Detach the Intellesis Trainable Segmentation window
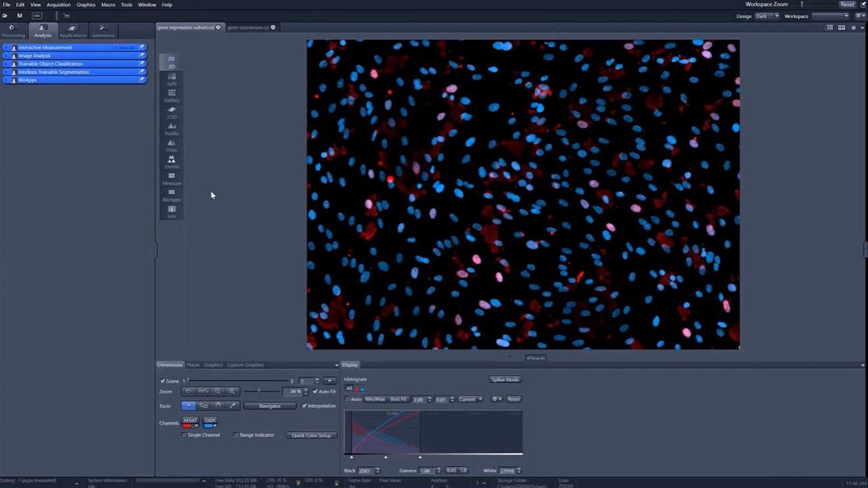This screenshot has height=488, width=868. (x=142, y=71)
